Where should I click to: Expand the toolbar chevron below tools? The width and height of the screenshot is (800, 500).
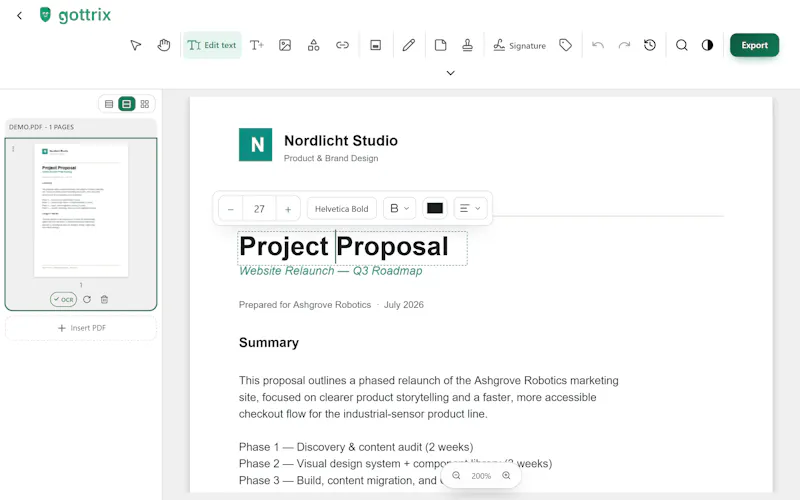(451, 73)
